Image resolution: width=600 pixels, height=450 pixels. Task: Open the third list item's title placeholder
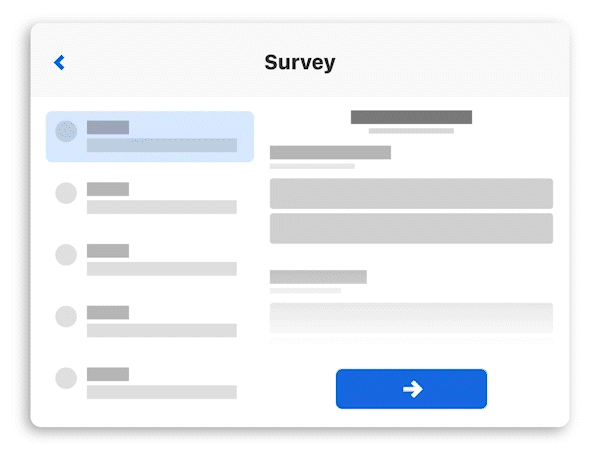(x=108, y=250)
